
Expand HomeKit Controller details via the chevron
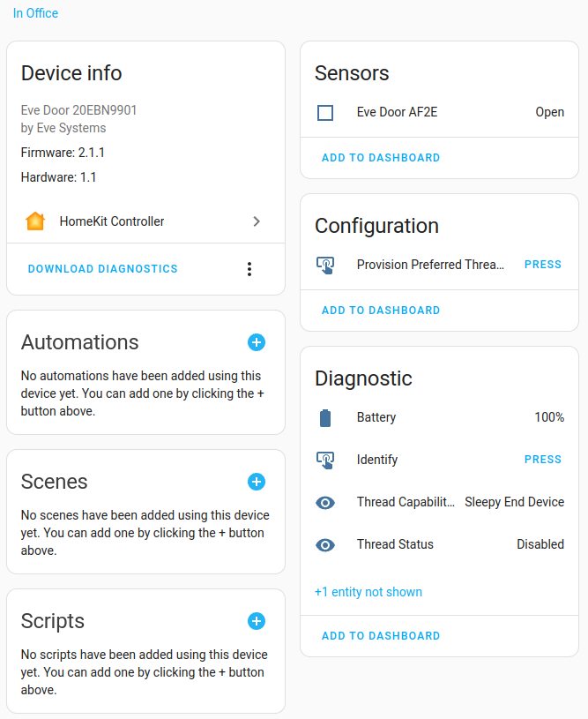pyautogui.click(x=257, y=221)
